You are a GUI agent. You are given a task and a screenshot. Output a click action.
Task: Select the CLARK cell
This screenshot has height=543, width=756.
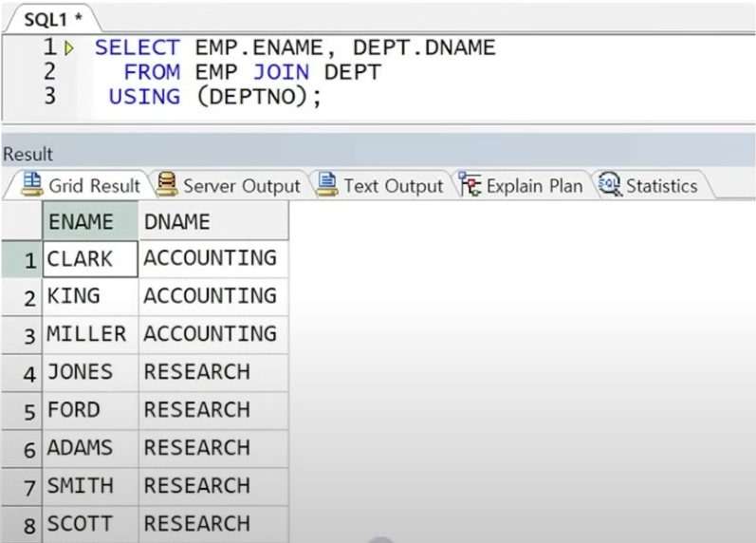coord(91,259)
